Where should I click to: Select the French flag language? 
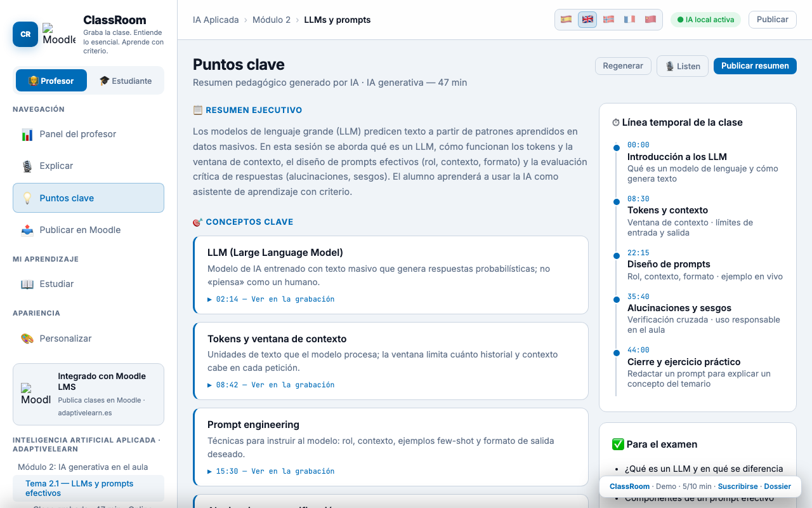(x=629, y=20)
